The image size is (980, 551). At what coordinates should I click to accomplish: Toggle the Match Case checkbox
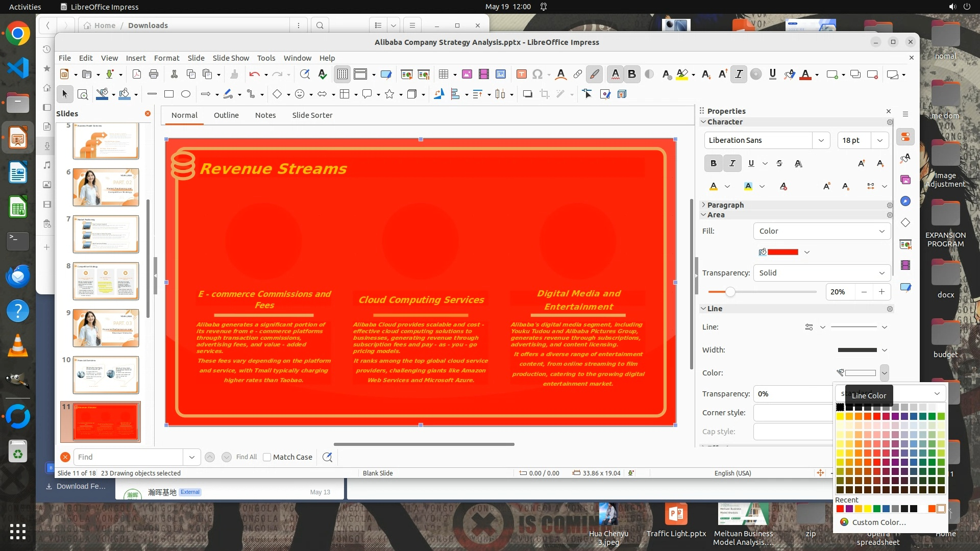tap(267, 457)
